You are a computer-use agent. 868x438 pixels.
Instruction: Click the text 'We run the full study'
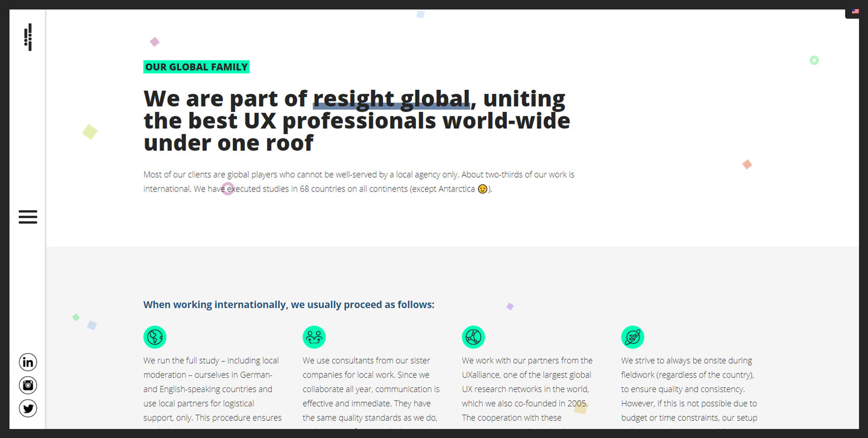tap(181, 361)
